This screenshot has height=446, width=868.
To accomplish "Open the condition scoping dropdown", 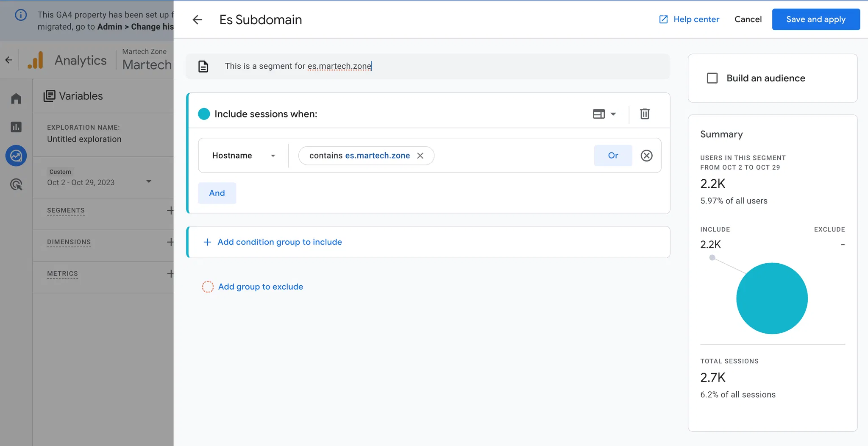I will pos(604,114).
